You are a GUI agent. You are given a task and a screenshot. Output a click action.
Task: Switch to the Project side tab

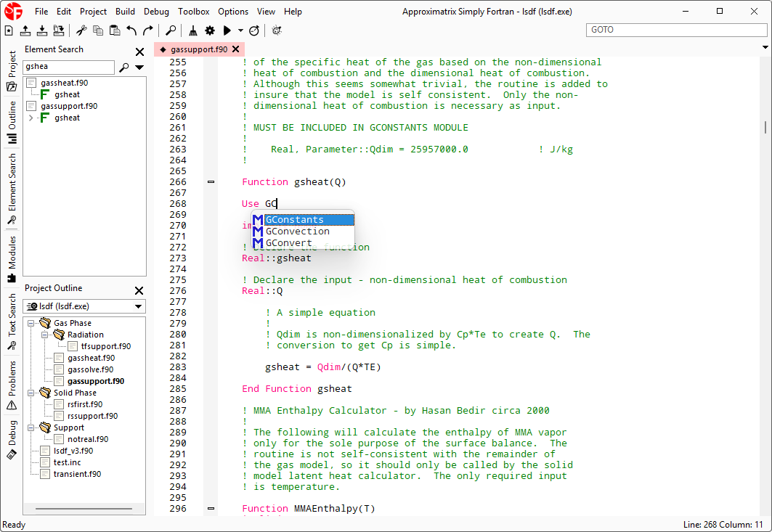click(x=12, y=72)
